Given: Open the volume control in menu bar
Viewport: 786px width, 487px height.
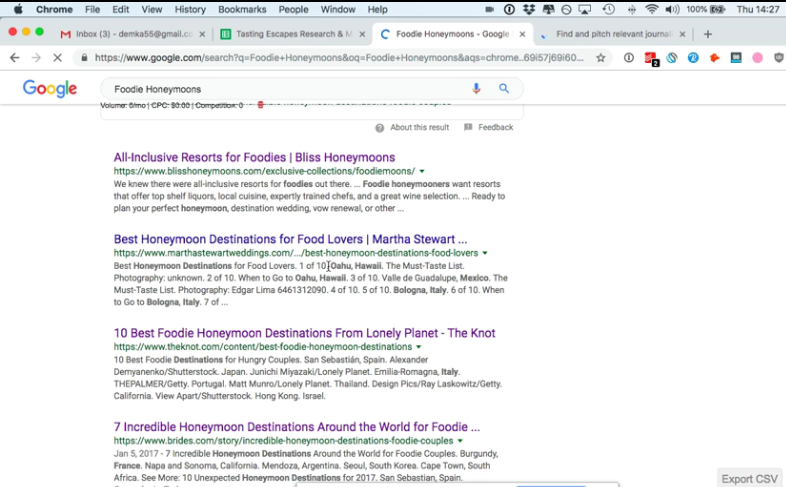Looking at the screenshot, I should tap(672, 9).
